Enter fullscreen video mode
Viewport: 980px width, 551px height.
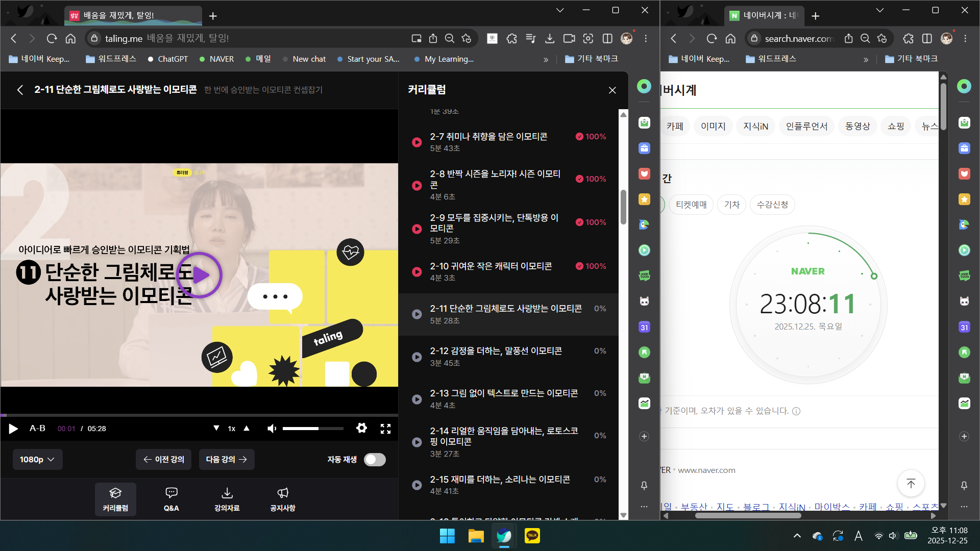(x=385, y=429)
